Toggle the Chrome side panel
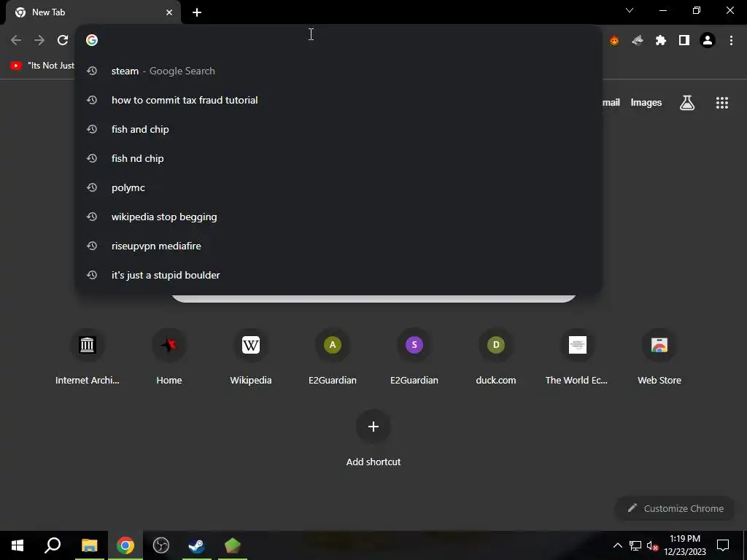The width and height of the screenshot is (747, 560). point(684,41)
